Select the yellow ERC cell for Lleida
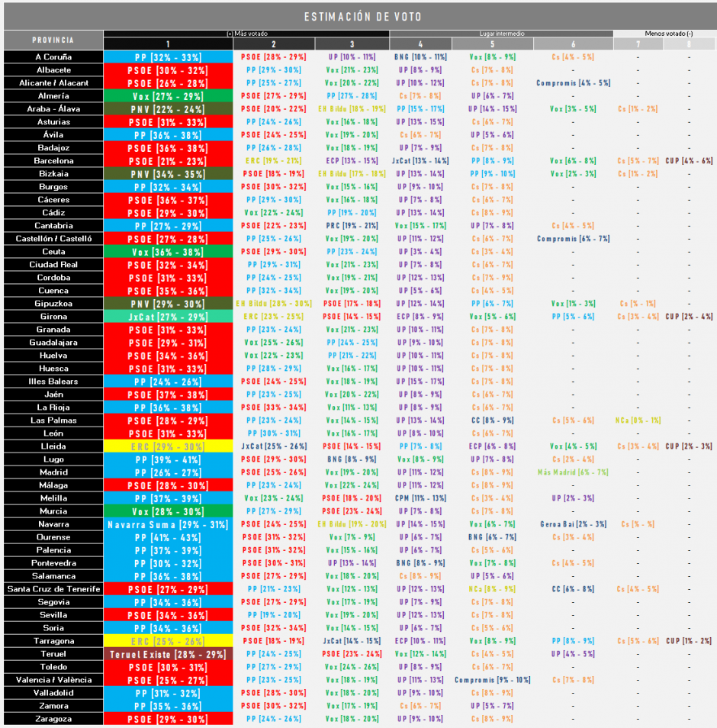This screenshot has height=728, width=717. tap(168, 446)
